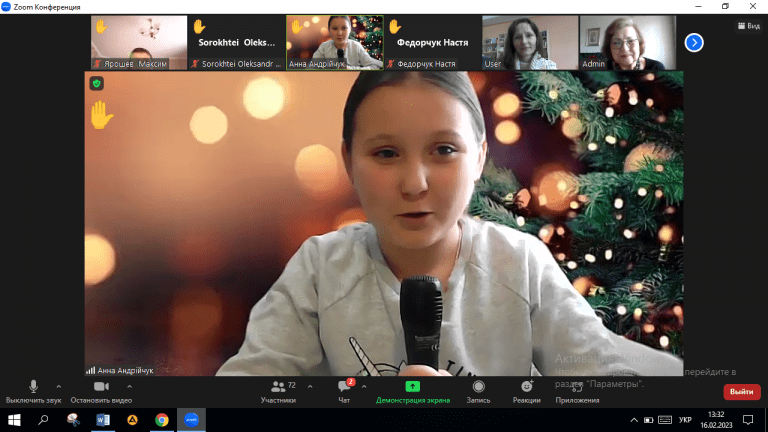This screenshot has height=432, width=768.
Task: Open Google Chrome from the taskbar
Action: [x=162, y=420]
